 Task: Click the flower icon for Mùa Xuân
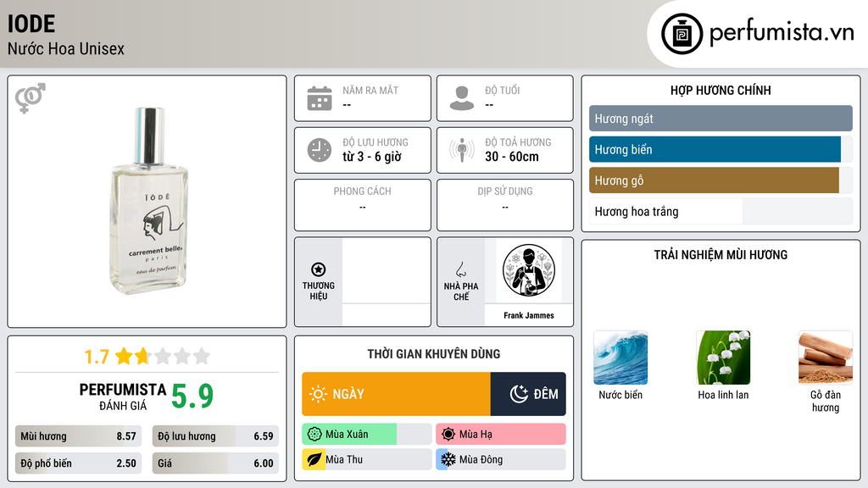point(314,435)
